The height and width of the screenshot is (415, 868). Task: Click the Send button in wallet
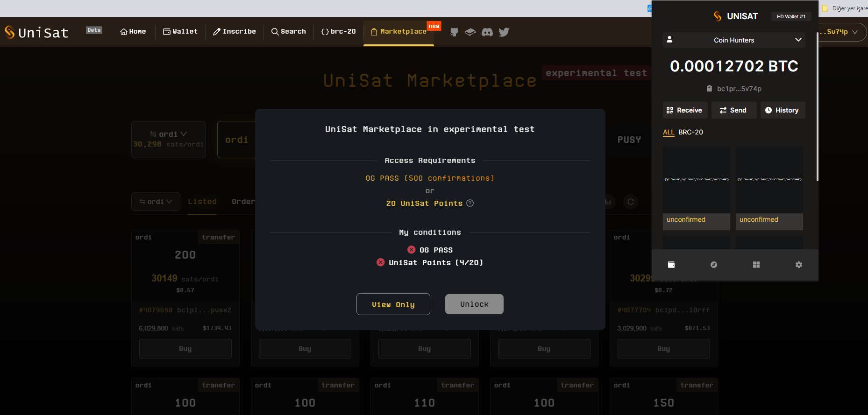(x=734, y=110)
